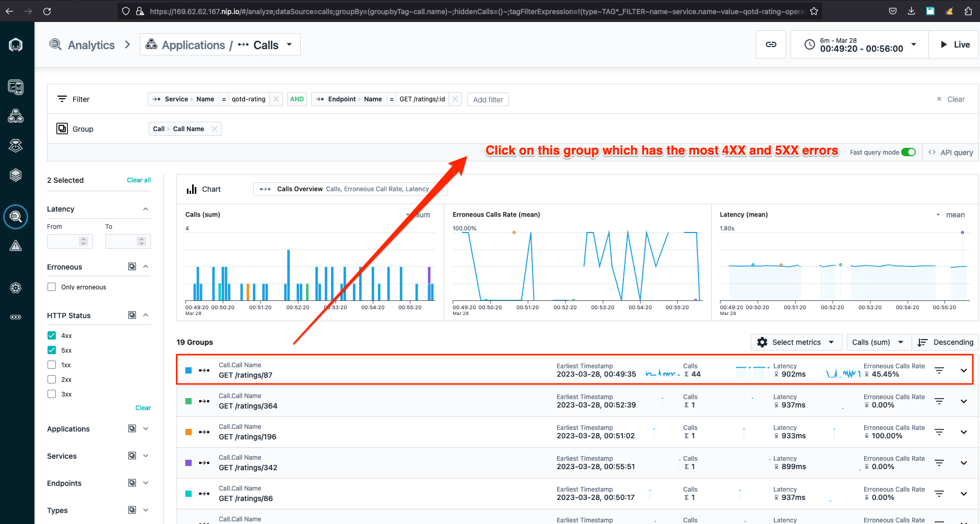Remove the Endpoint Name filter

point(455,99)
